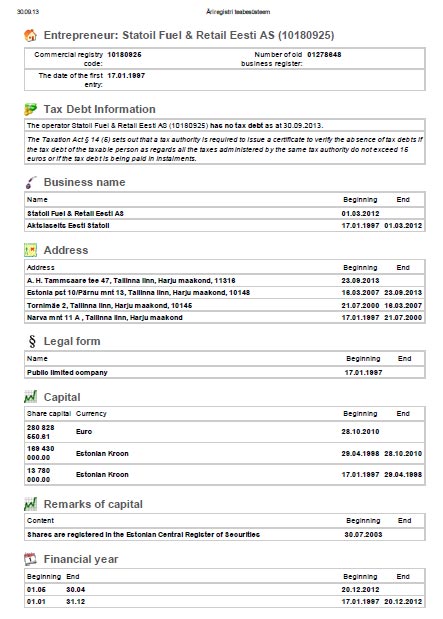Click the Entrepreneur Statoil Fuel & Retail heading
The height and width of the screenshot is (619, 443).
(x=189, y=35)
